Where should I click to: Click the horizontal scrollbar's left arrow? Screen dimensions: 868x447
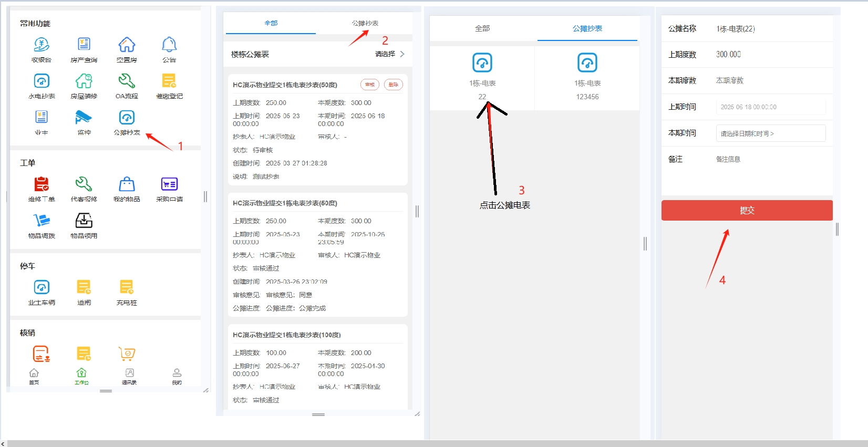(4, 444)
